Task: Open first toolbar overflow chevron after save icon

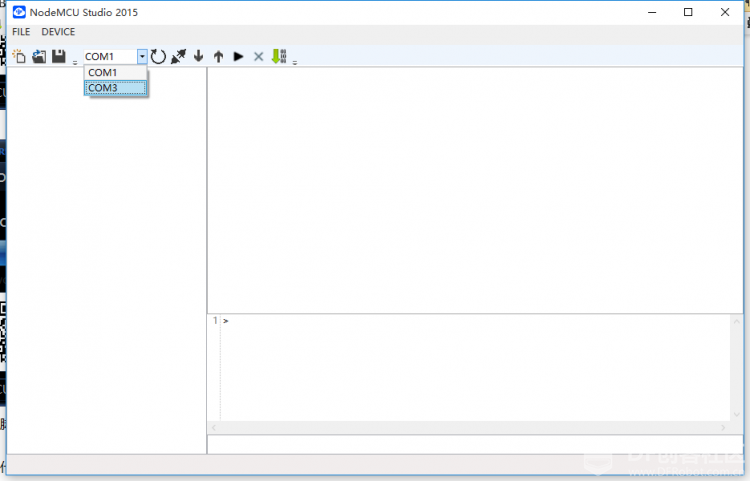Action: coord(75,63)
